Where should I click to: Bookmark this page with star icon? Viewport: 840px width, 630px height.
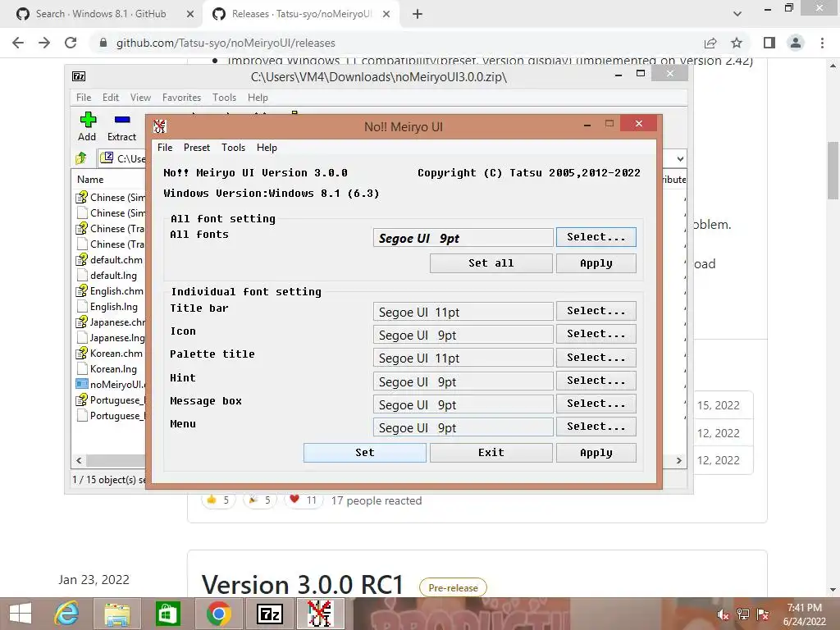coord(737,43)
